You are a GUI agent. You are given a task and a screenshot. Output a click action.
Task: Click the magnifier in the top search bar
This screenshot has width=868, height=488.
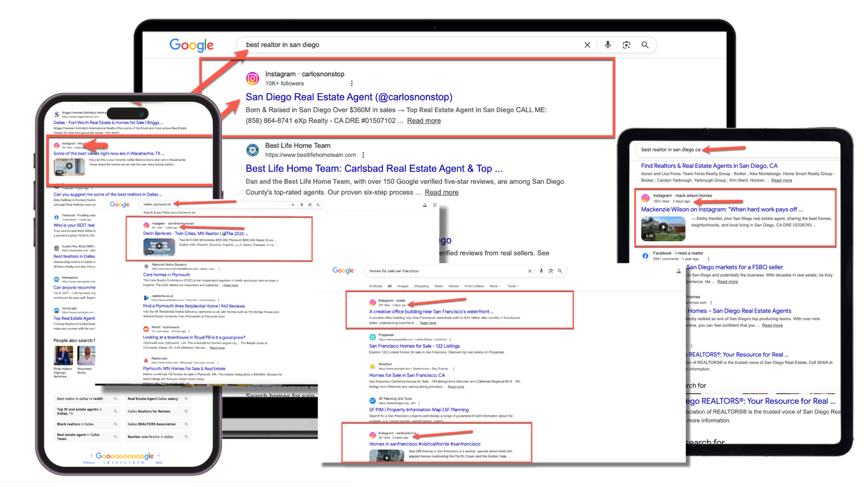point(644,45)
